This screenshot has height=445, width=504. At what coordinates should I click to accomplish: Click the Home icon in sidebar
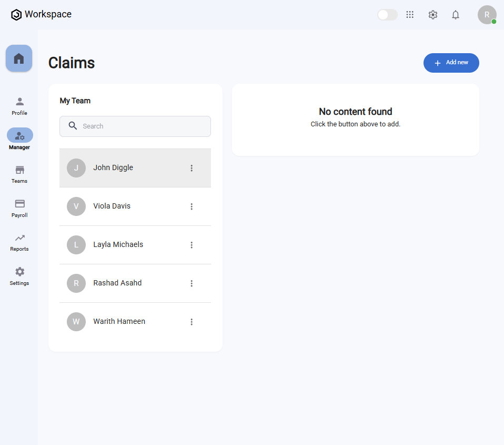19,58
